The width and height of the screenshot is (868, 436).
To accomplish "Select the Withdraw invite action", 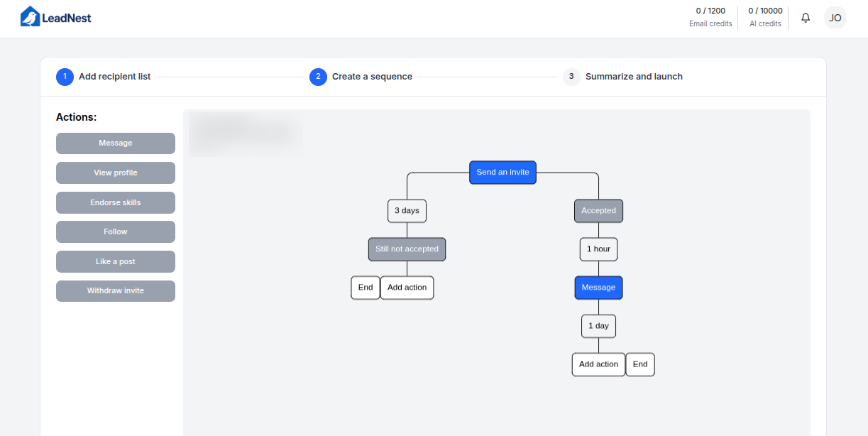I will coord(116,291).
